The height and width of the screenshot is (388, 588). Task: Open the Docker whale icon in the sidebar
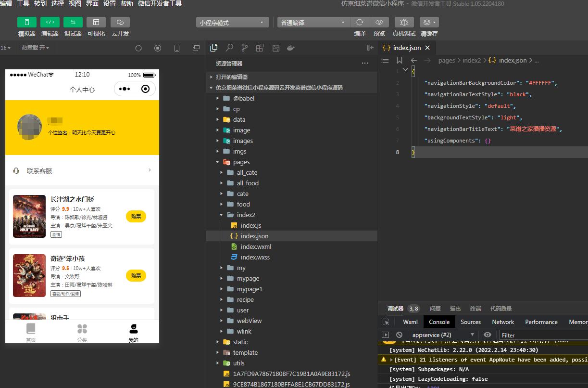290,48
